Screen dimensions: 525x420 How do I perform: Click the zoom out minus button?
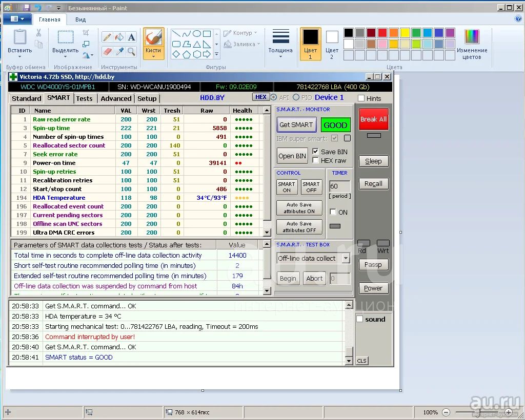click(x=446, y=412)
